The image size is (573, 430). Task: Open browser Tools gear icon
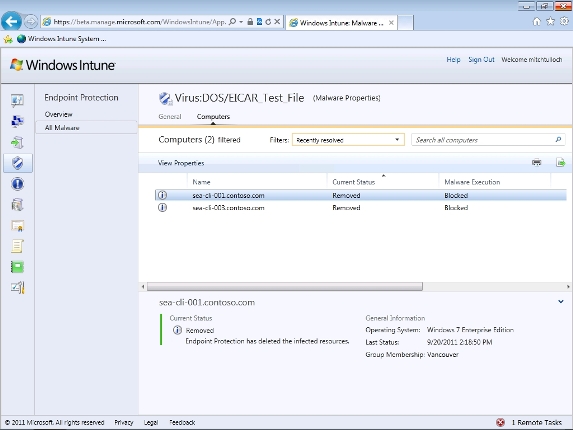click(x=564, y=22)
